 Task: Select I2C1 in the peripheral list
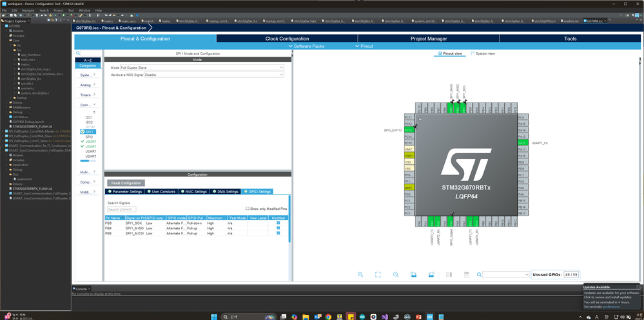pyautogui.click(x=89, y=117)
